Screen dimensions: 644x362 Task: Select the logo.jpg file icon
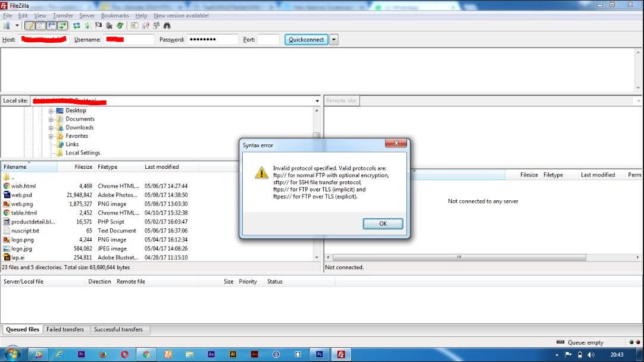(x=7, y=248)
